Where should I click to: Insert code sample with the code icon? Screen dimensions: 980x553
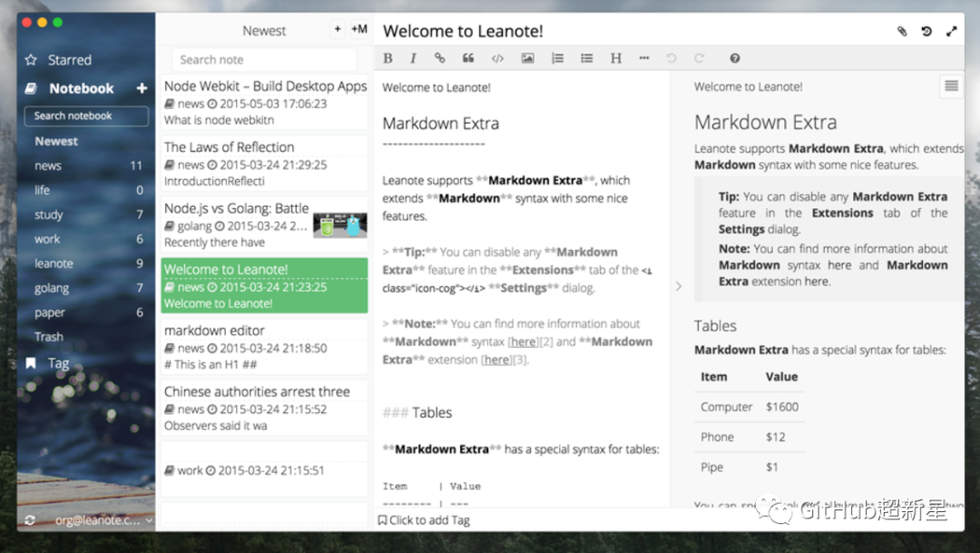pos(497,58)
